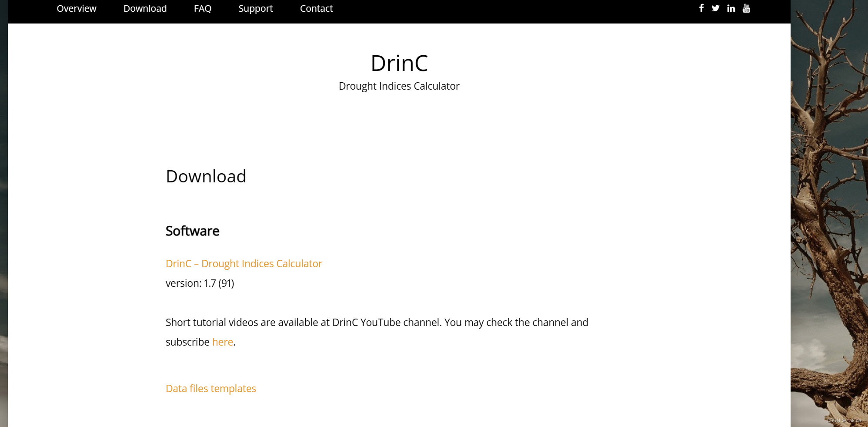Select Download in the navigation bar
This screenshot has width=868, height=427.
[145, 8]
